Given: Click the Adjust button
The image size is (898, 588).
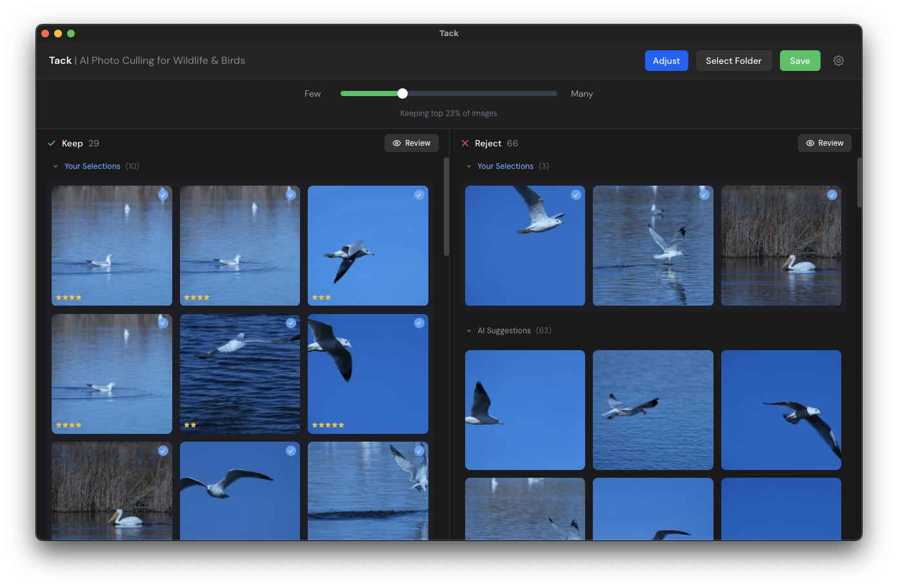Looking at the screenshot, I should 666,61.
